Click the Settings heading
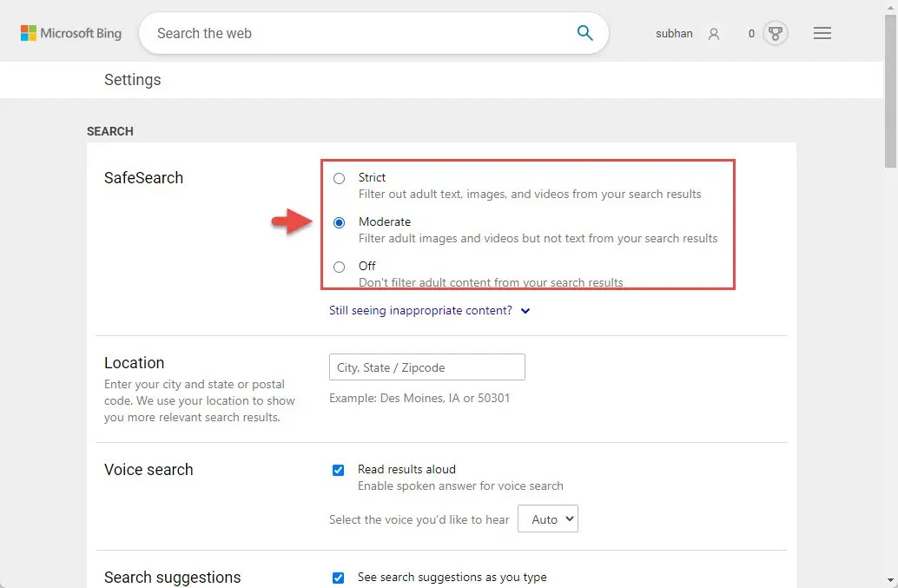This screenshot has height=588, width=898. (132, 79)
